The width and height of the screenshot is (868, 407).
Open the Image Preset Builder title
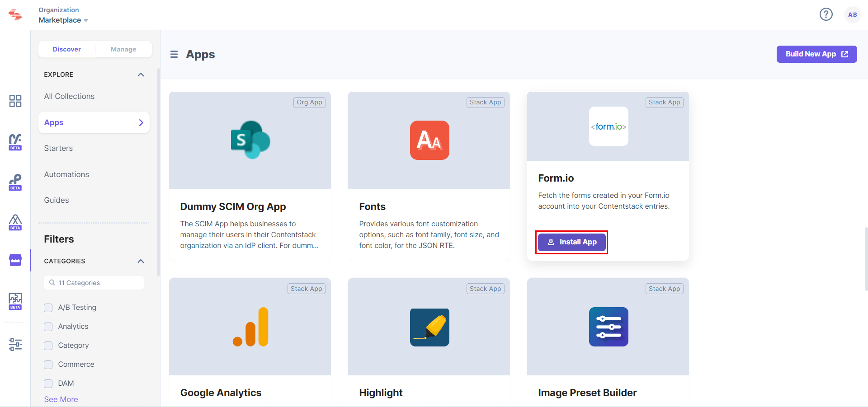pyautogui.click(x=587, y=393)
